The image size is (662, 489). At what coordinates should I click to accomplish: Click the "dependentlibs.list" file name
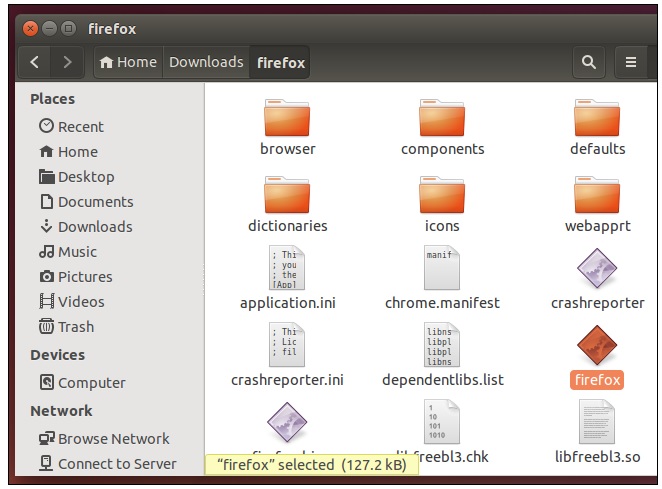[442, 380]
